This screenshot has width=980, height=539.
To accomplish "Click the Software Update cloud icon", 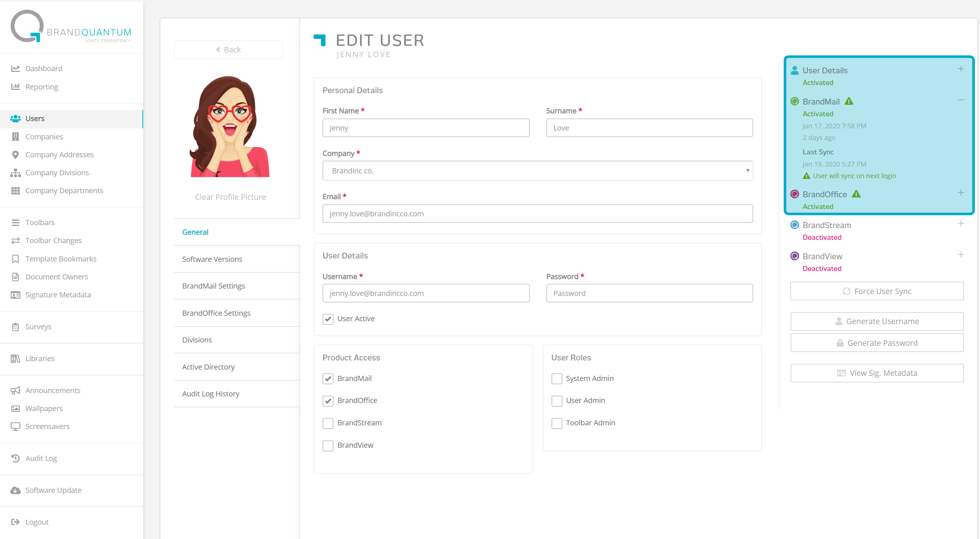I will click(x=15, y=490).
